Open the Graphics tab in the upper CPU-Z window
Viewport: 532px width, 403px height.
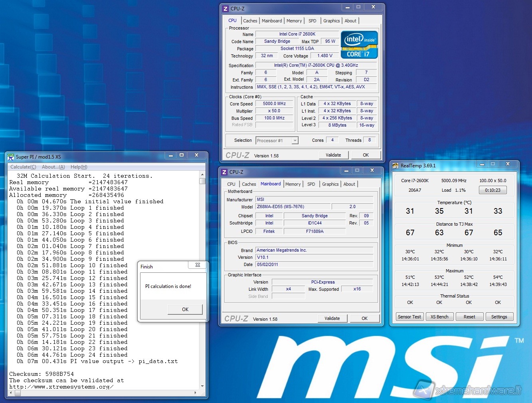click(331, 21)
